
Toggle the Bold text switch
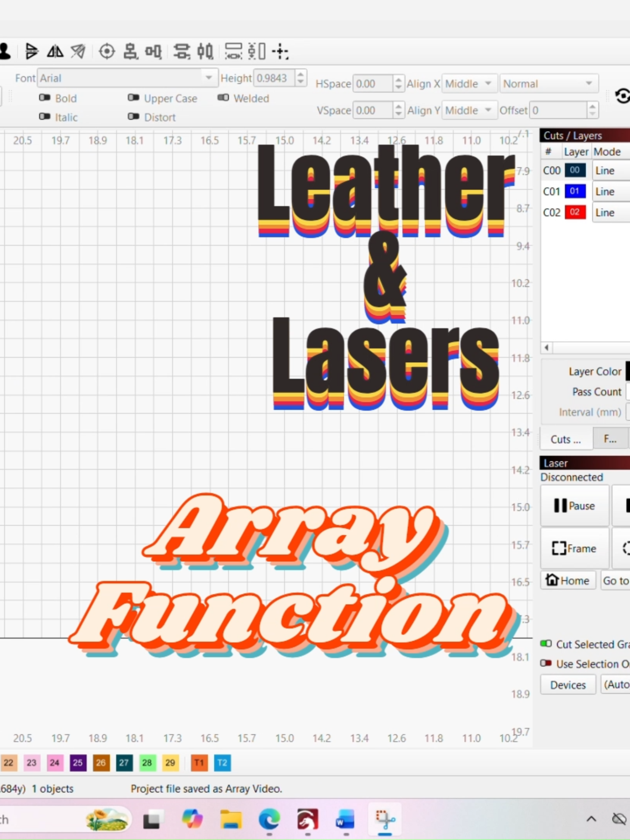45,98
